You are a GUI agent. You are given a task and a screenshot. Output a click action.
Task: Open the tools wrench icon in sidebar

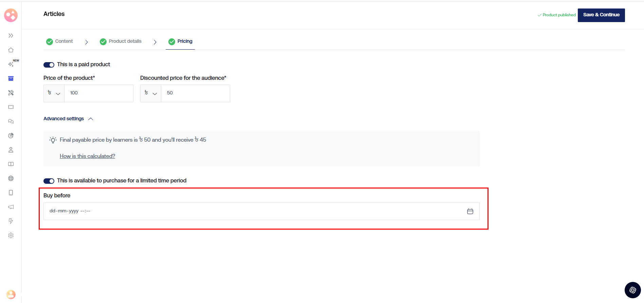tap(11, 93)
